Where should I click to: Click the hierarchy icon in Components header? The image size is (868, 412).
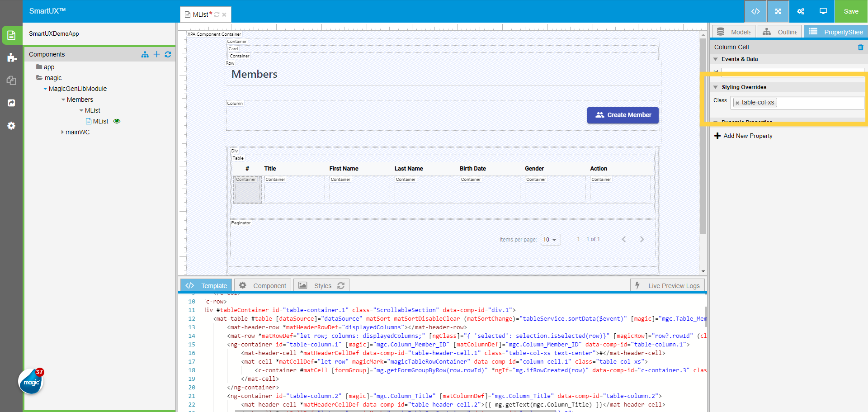pyautogui.click(x=145, y=54)
